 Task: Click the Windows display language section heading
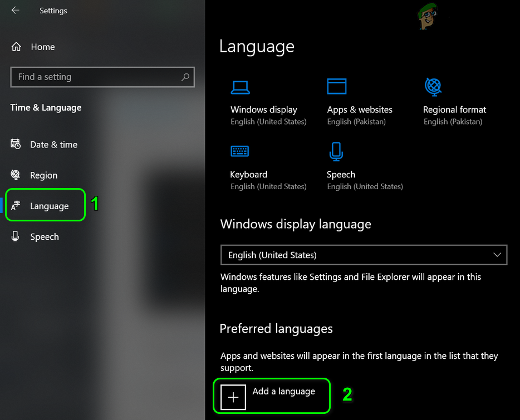(x=296, y=224)
